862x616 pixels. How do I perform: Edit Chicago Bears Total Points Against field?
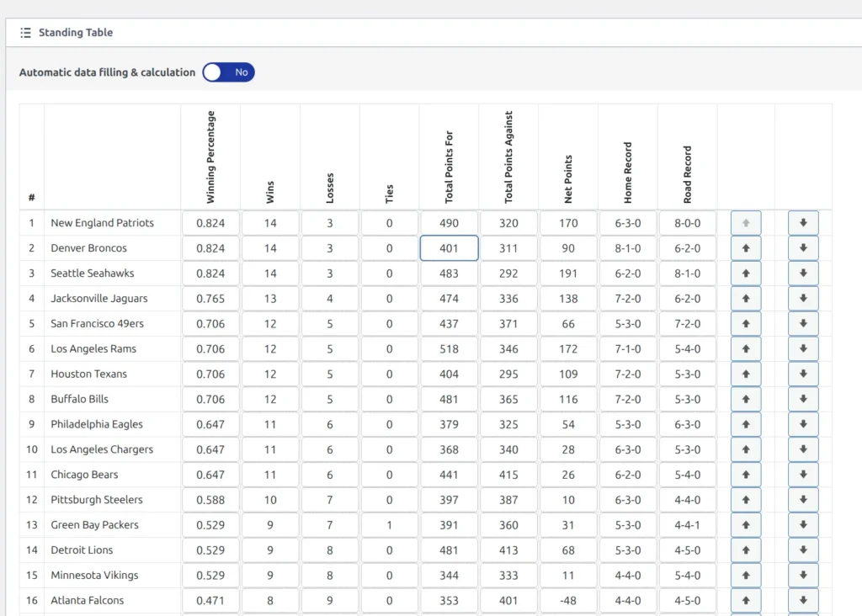point(508,475)
